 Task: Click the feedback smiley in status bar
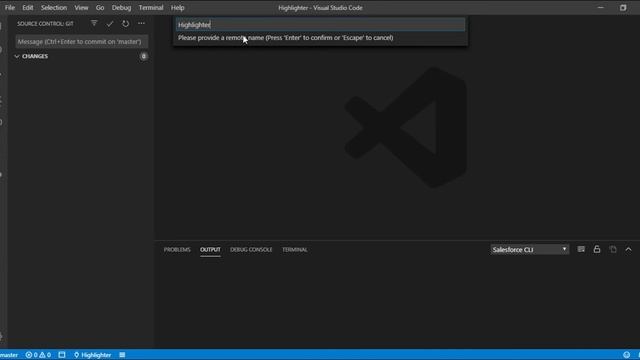[x=627, y=355]
